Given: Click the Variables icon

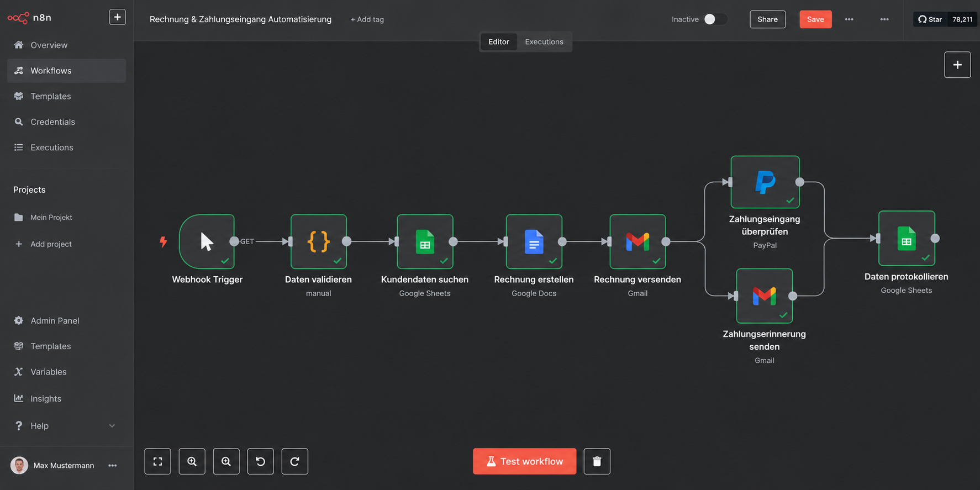Looking at the screenshot, I should 19,372.
